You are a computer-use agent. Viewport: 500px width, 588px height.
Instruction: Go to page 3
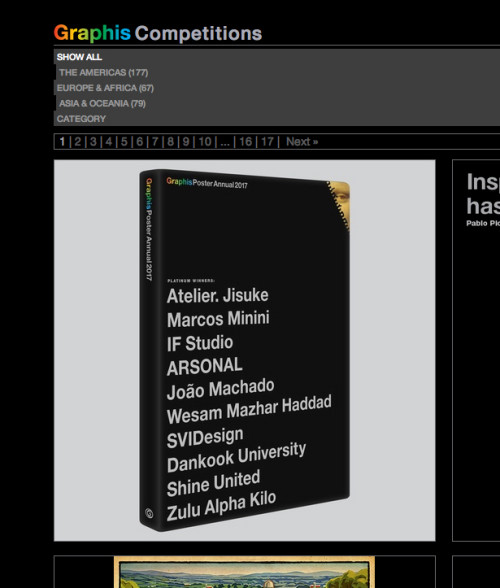tap(93, 142)
